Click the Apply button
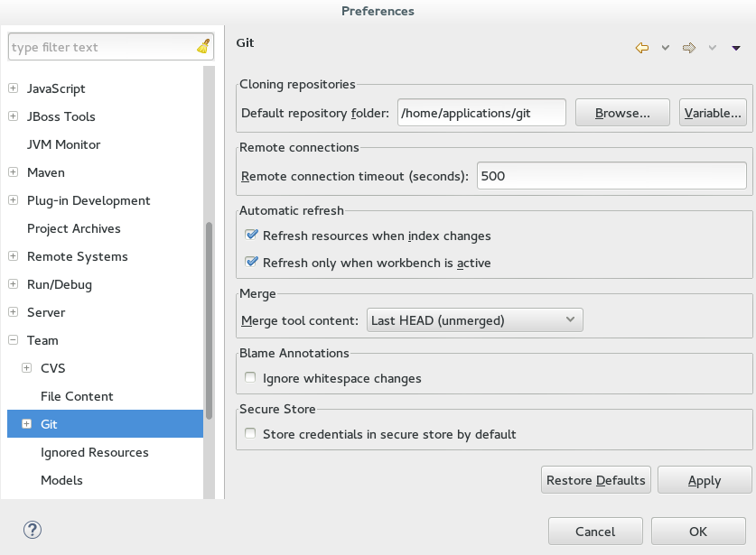 click(705, 480)
